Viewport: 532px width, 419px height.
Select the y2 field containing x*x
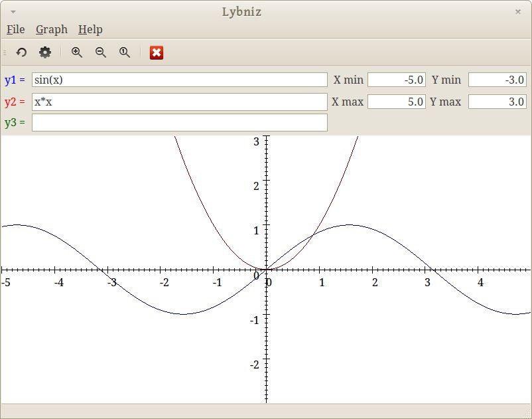179,102
